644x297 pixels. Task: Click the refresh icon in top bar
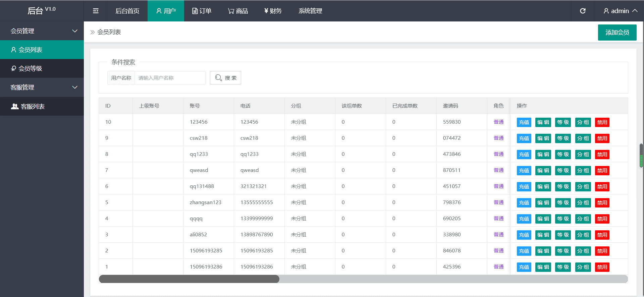(583, 11)
